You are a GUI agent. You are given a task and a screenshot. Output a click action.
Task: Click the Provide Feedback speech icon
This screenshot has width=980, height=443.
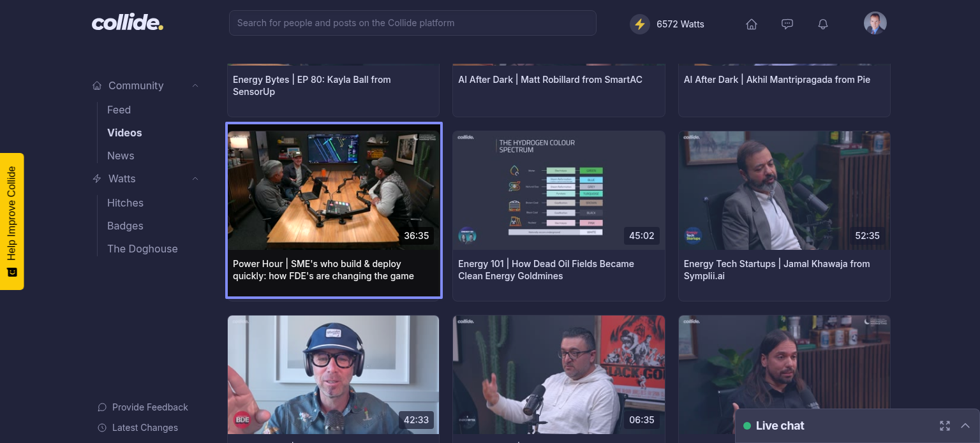coord(102,407)
